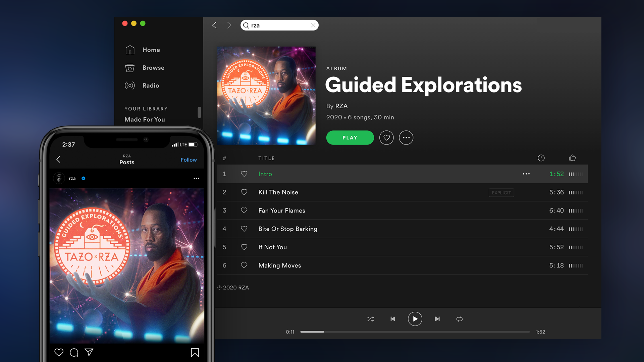Viewport: 644px width, 362px height.
Task: Sort by duration clock icon
Action: [x=541, y=158]
